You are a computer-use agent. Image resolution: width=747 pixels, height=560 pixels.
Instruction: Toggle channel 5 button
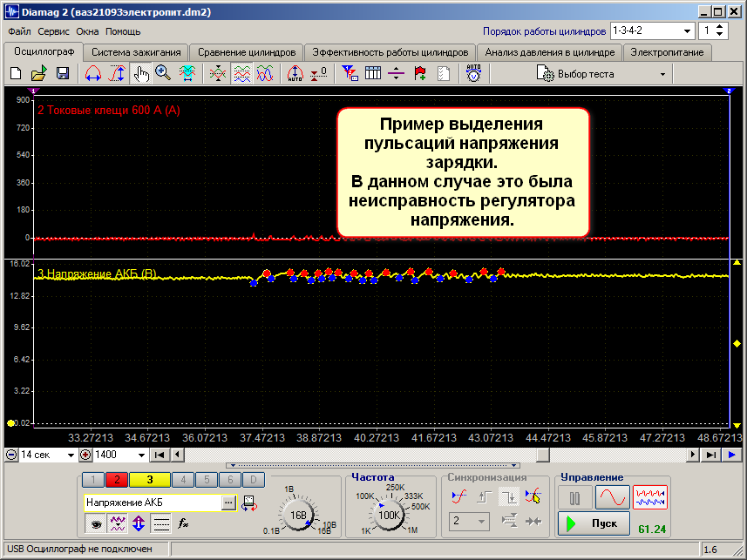[207, 480]
